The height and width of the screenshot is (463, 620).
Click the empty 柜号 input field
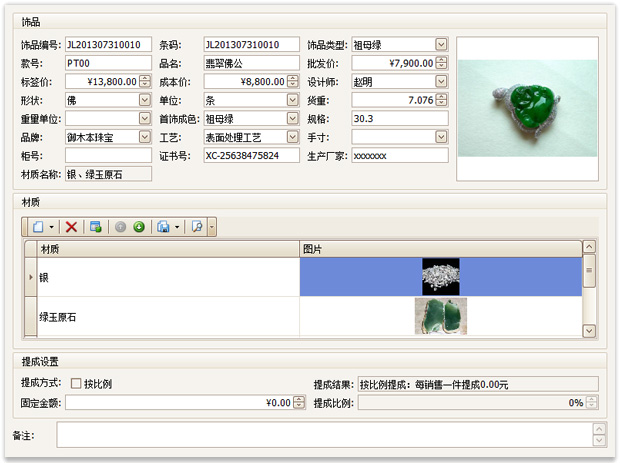[x=108, y=155]
